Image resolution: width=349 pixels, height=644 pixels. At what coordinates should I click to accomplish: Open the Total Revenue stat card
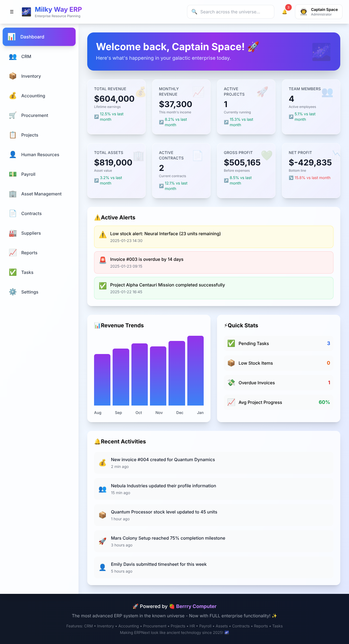pyautogui.click(x=116, y=107)
